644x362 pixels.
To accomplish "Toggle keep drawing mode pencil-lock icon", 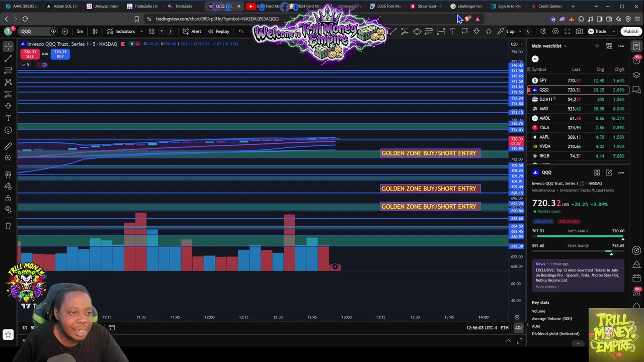I will [8, 187].
